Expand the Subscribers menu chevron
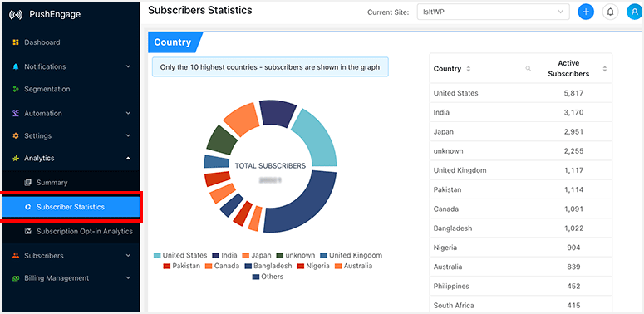This screenshot has width=644, height=314. pos(128,256)
